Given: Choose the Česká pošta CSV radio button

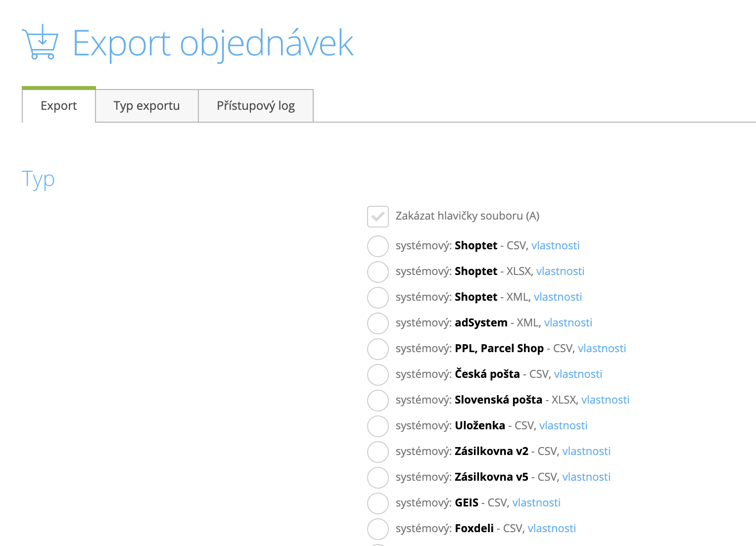Looking at the screenshot, I should pyautogui.click(x=378, y=375).
